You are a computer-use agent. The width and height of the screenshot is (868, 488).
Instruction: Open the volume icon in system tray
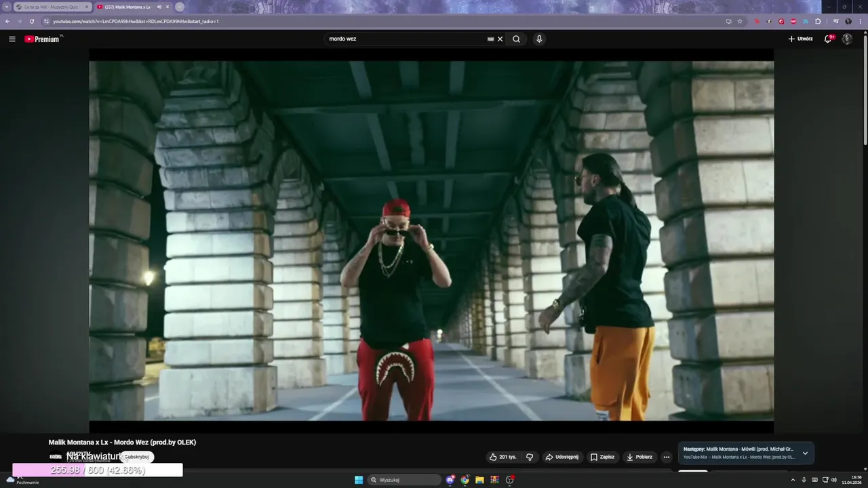click(x=833, y=480)
